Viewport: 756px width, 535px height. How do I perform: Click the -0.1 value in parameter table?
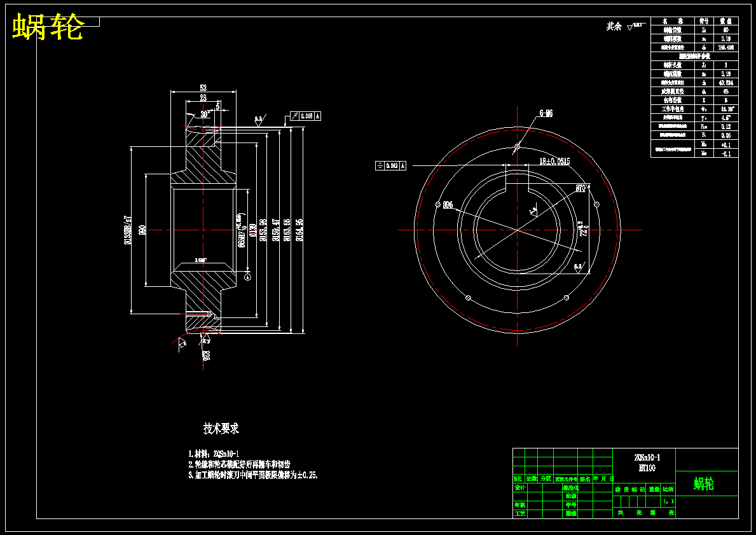pyautogui.click(x=725, y=153)
